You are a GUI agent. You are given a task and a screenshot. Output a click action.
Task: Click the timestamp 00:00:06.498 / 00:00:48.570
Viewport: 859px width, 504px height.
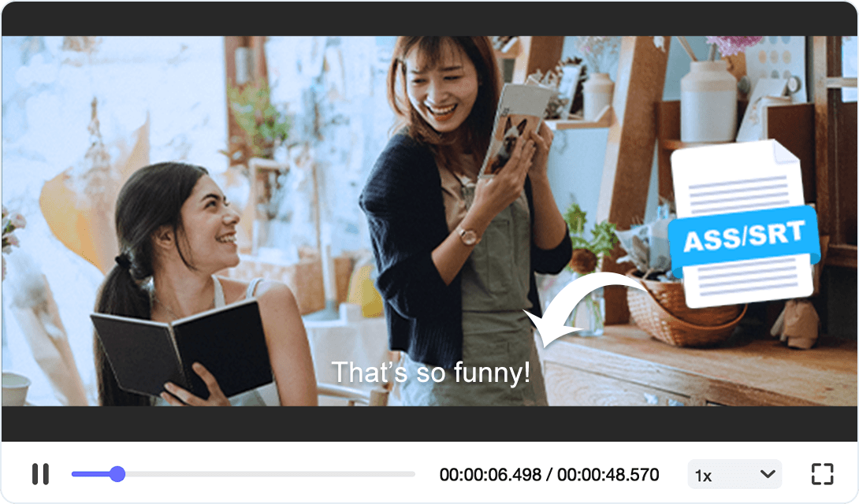549,474
